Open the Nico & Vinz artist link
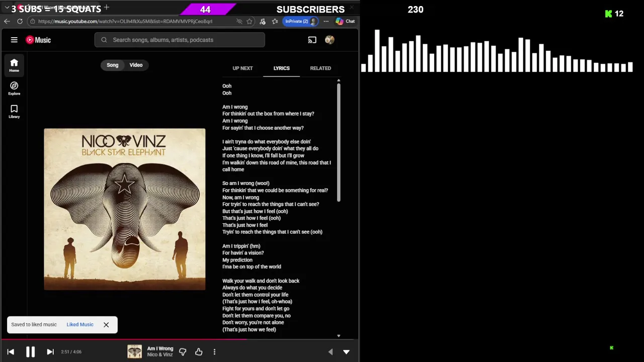This screenshot has height=362, width=644. click(160, 355)
